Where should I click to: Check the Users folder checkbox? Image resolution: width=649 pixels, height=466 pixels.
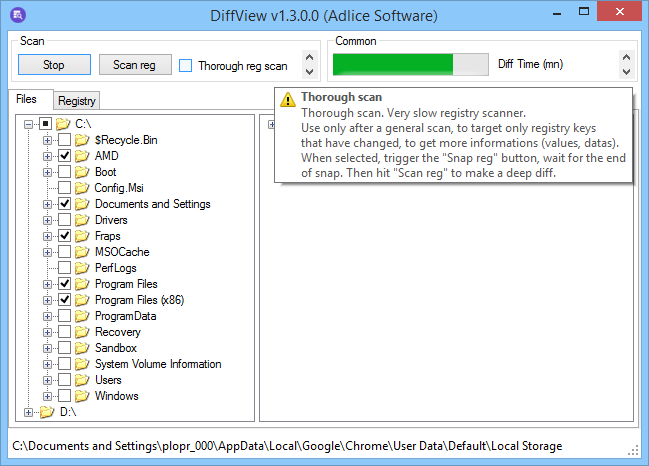65,380
